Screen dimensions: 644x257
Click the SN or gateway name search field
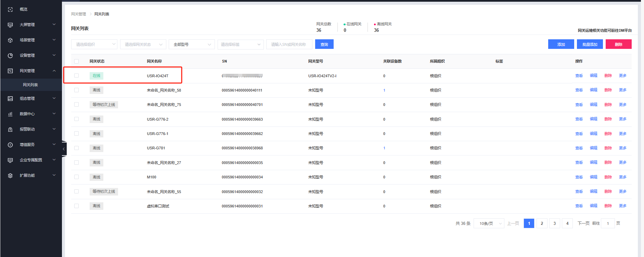[x=289, y=44]
